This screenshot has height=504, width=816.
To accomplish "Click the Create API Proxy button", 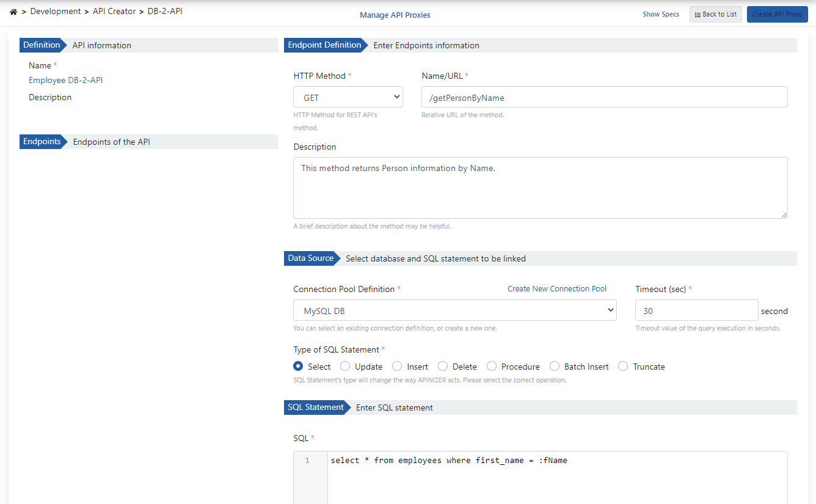I will click(777, 15).
